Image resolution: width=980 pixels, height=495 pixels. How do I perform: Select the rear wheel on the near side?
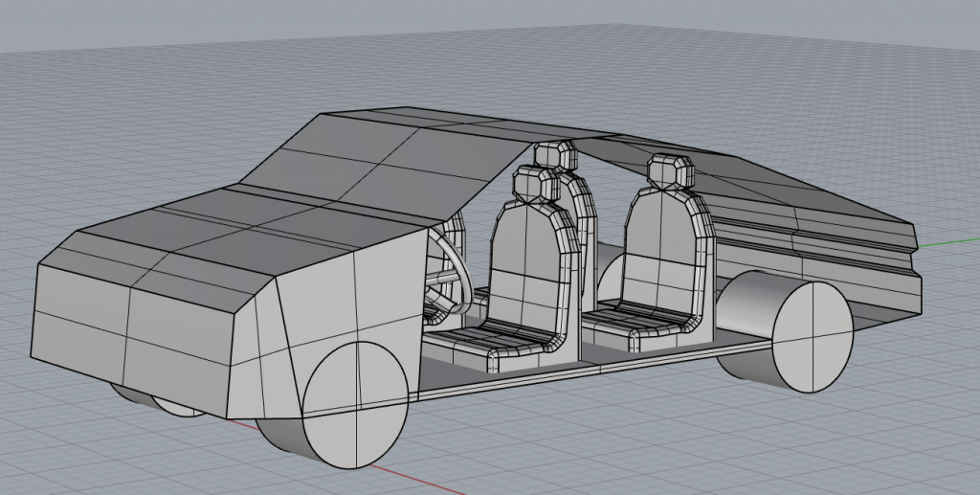click(812, 336)
